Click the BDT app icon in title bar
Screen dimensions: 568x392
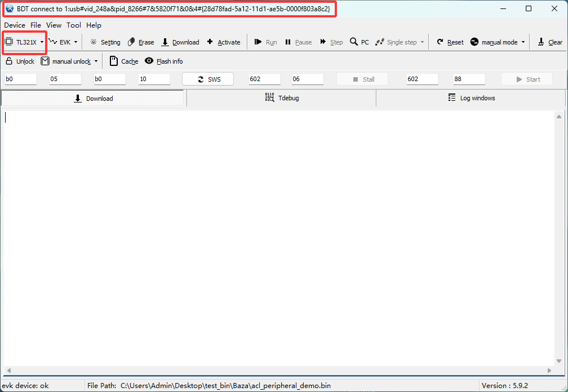coord(10,8)
